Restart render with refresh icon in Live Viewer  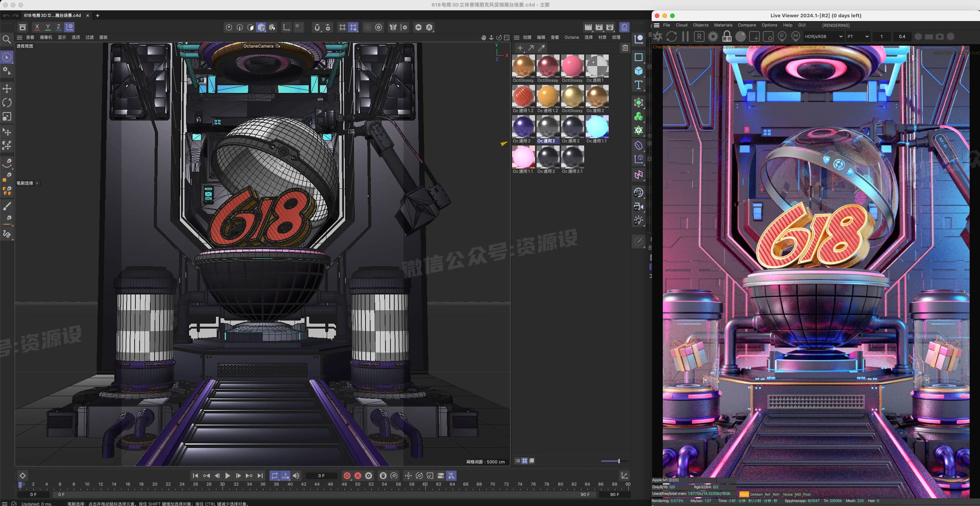[x=672, y=36]
